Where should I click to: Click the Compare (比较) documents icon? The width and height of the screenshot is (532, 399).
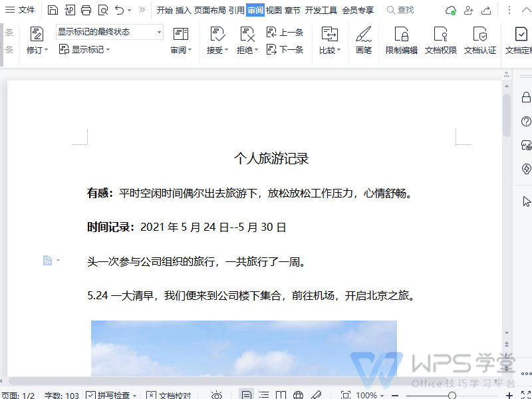point(329,34)
